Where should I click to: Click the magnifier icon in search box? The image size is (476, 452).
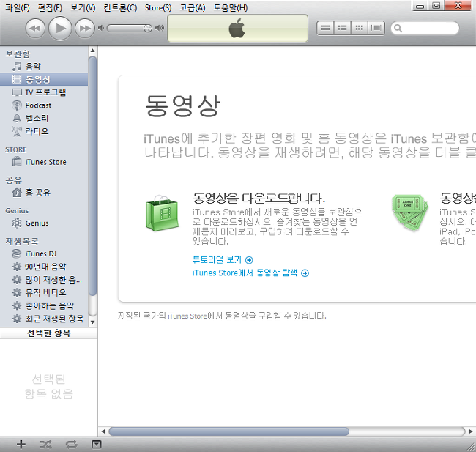[398, 29]
